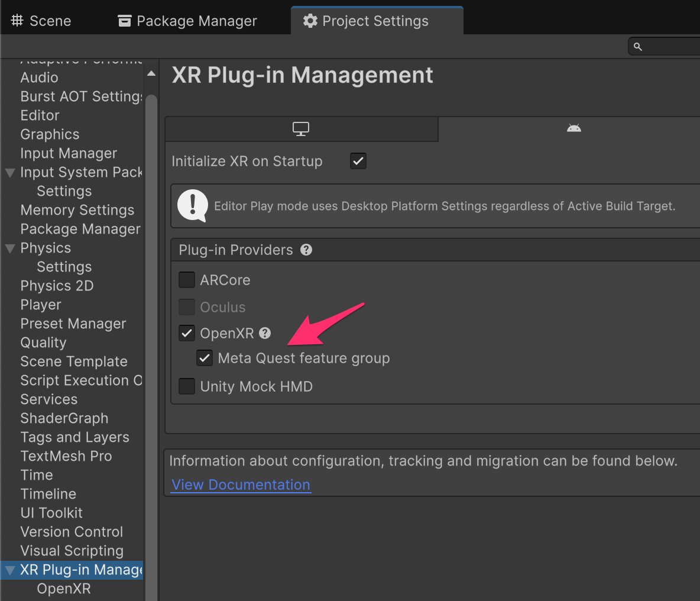Open Script Execution Order settings
This screenshot has width=700, height=601.
(81, 380)
